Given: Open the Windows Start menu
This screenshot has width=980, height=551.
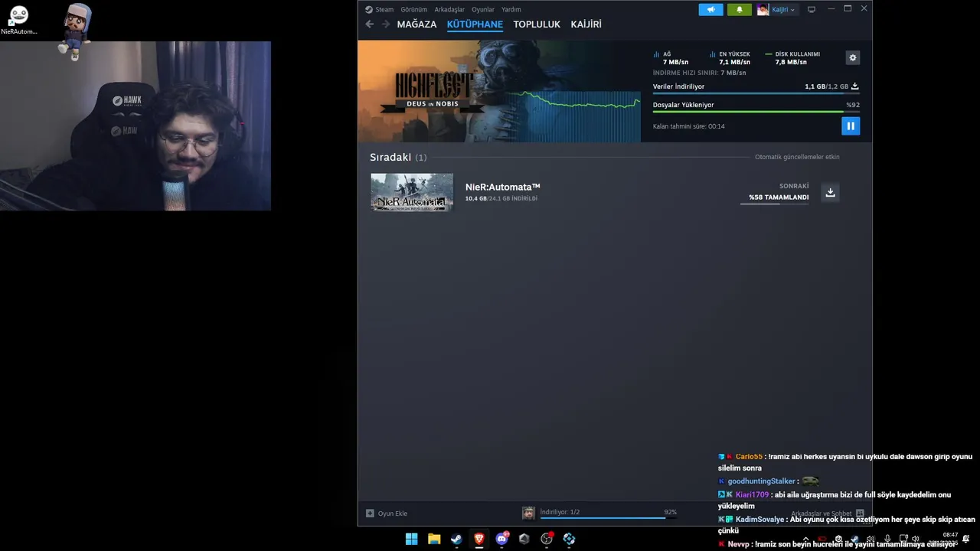Looking at the screenshot, I should tap(411, 539).
